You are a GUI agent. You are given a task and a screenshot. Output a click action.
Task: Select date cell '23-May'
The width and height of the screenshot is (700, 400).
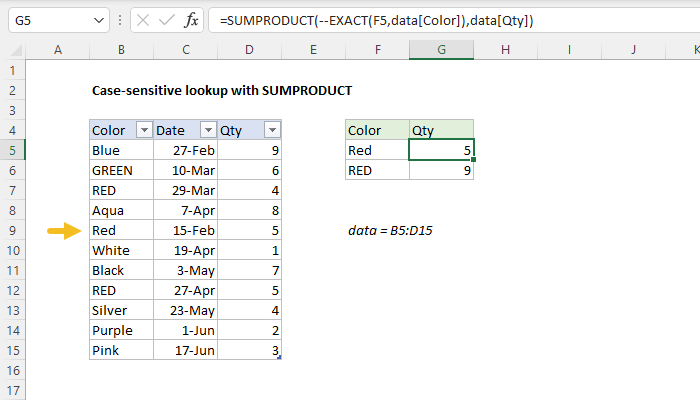click(186, 310)
